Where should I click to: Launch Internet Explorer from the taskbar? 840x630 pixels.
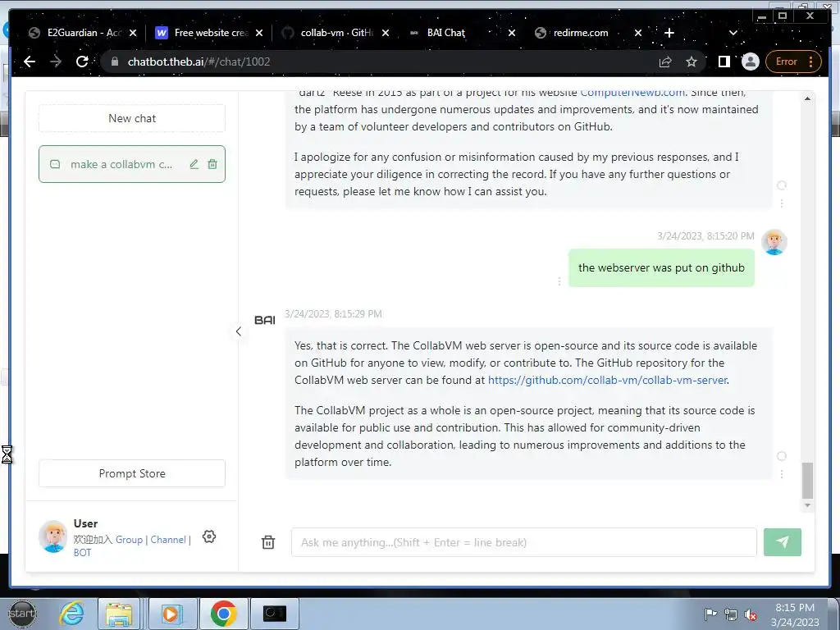pos(71,614)
